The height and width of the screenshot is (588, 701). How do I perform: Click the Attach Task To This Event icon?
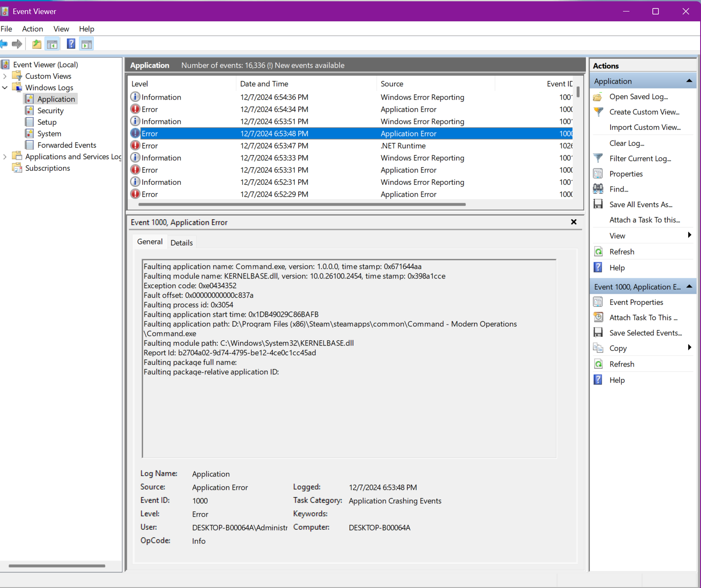pos(598,318)
